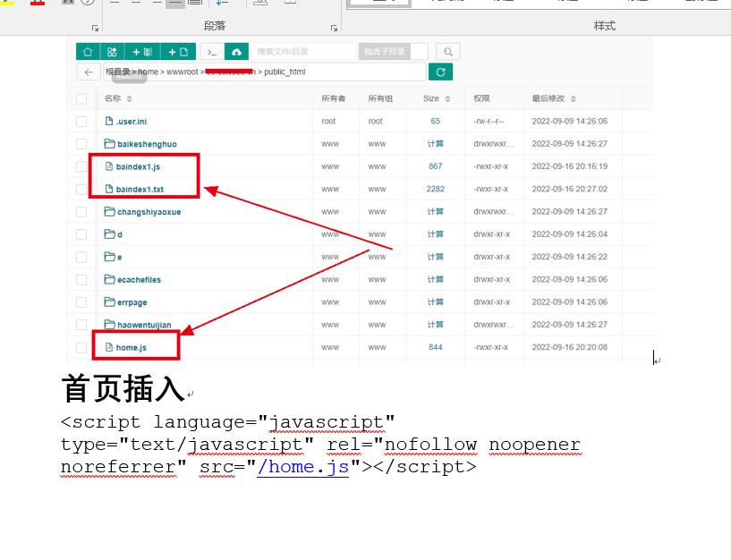Click the magnifier search button
This screenshot has width=731, height=560.
click(447, 52)
